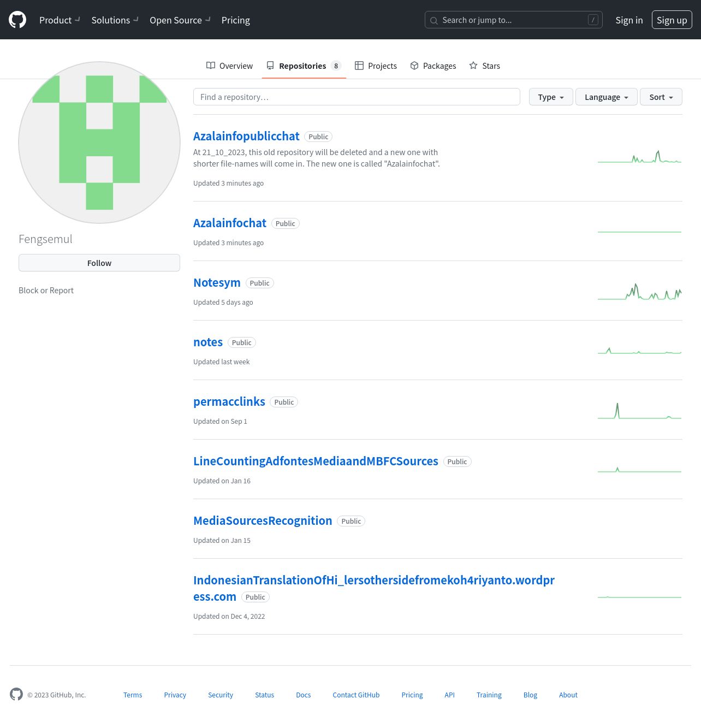Open the Status footer link
Viewport: 701px width, 728px height.
pyautogui.click(x=264, y=695)
